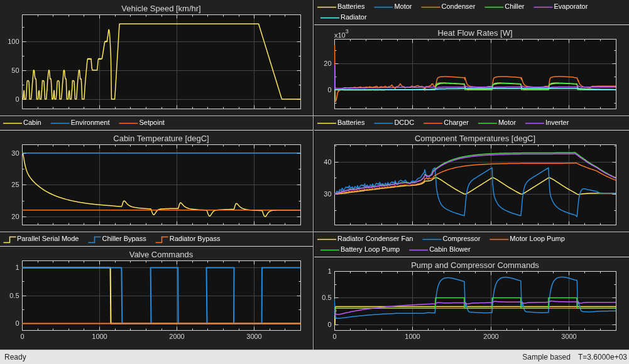
Task: Toggle Cabin legend entry visibility
Action: (23, 122)
